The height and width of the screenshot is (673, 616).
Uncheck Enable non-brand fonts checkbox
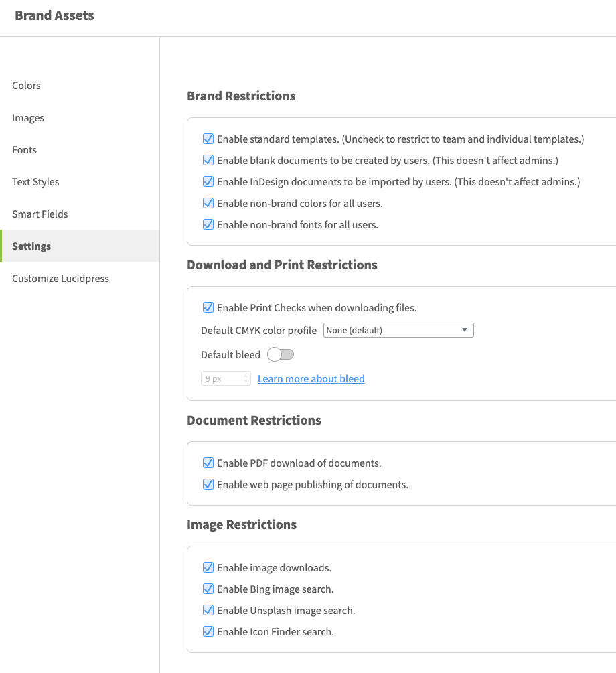point(208,224)
